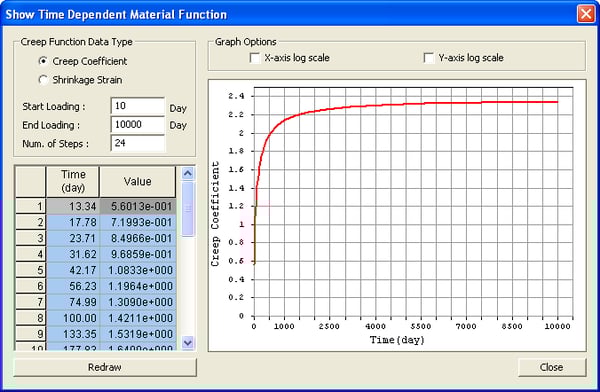Enable X-axis log scale checkbox
600x392 pixels.
point(254,58)
